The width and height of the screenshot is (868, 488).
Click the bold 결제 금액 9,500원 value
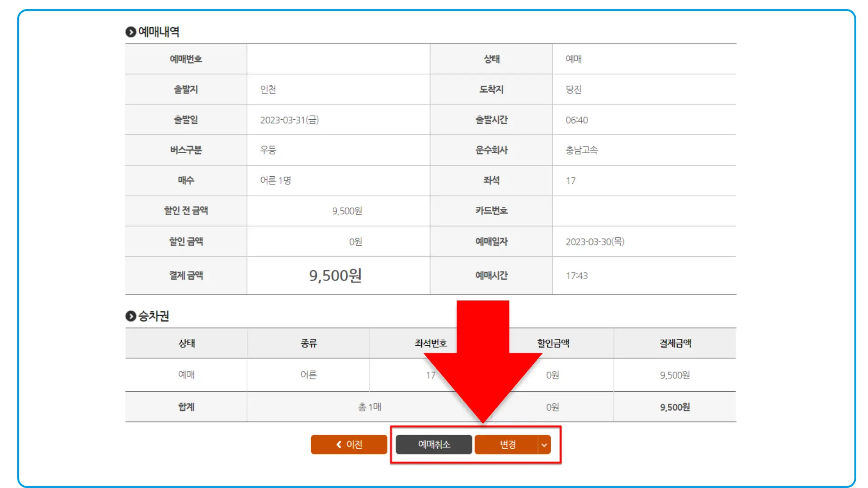(x=335, y=276)
